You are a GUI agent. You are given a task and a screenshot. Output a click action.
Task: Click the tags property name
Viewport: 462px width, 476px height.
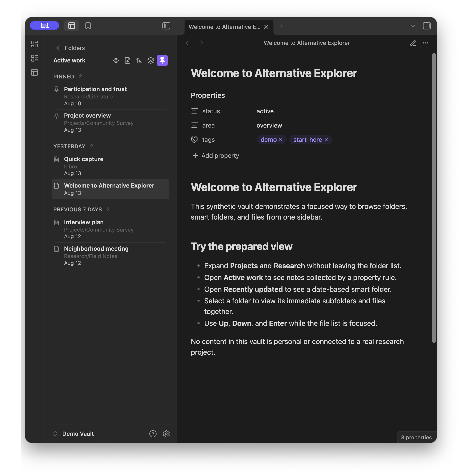click(209, 140)
